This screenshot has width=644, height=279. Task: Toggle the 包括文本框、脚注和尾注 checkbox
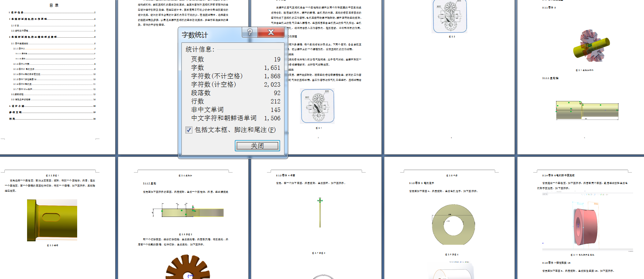tap(189, 130)
